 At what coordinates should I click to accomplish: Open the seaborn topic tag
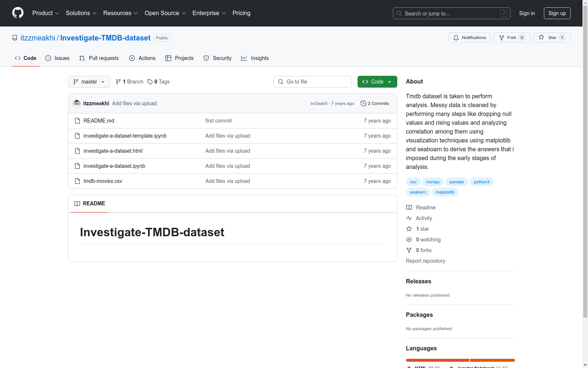pyautogui.click(x=418, y=192)
